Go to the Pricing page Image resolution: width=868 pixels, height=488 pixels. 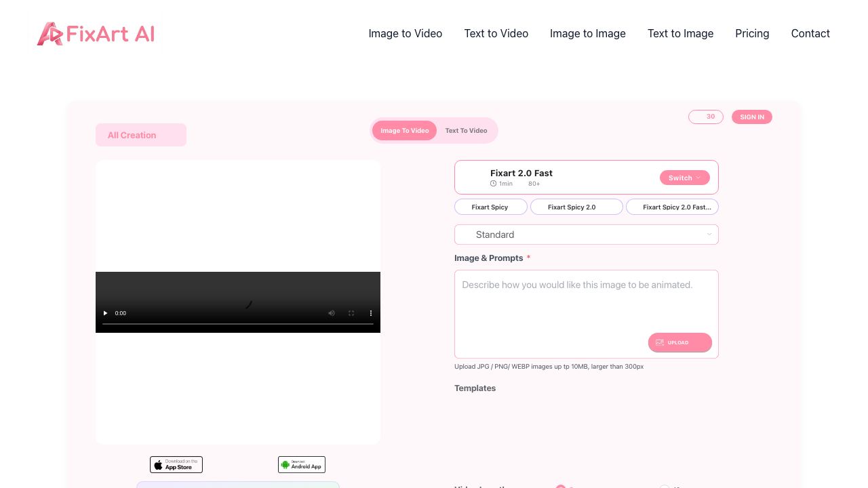[x=752, y=33]
